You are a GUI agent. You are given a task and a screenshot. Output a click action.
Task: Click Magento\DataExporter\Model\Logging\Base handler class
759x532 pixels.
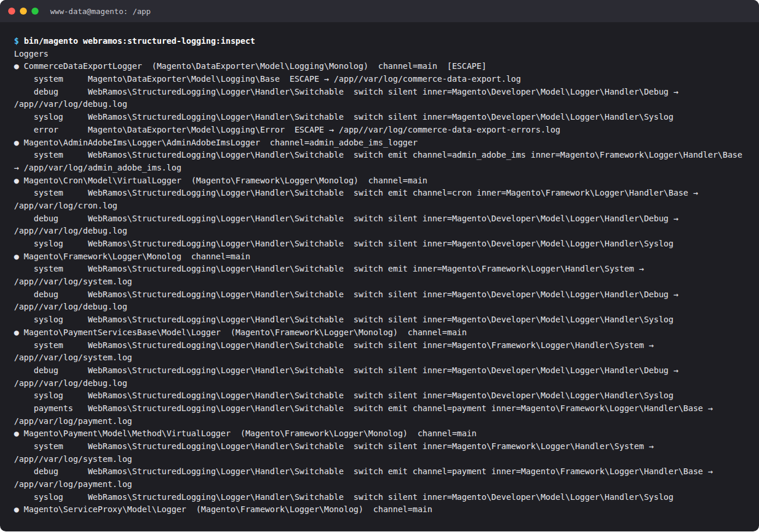coord(183,79)
